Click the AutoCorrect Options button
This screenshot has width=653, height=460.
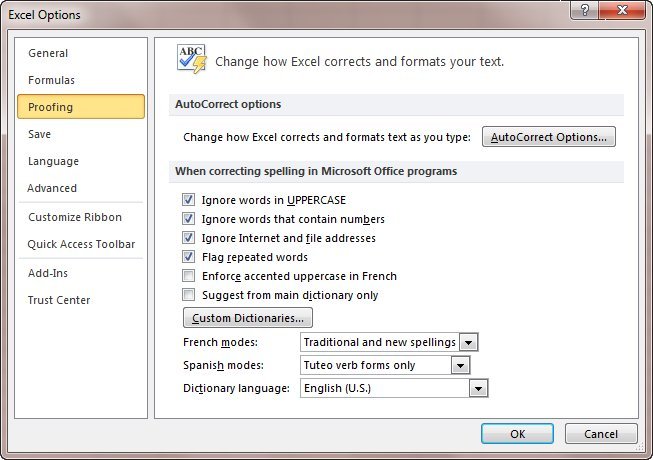coord(548,137)
